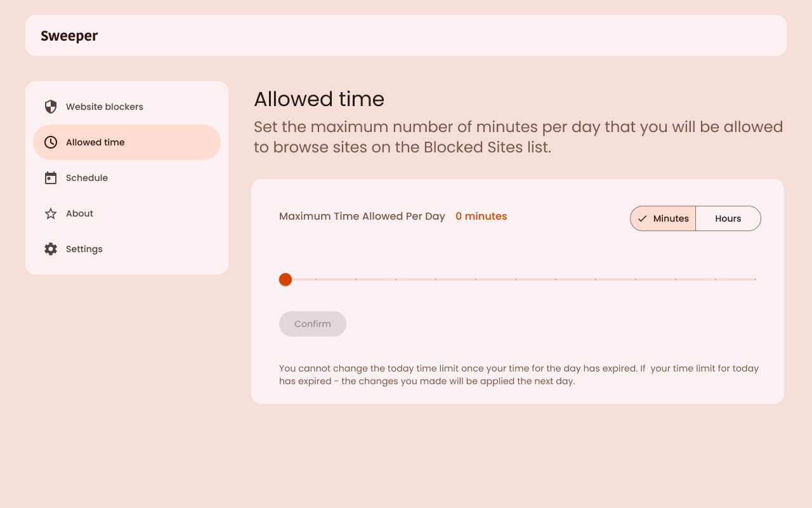
Task: Click the far right end of slider
Action: pyautogui.click(x=755, y=279)
